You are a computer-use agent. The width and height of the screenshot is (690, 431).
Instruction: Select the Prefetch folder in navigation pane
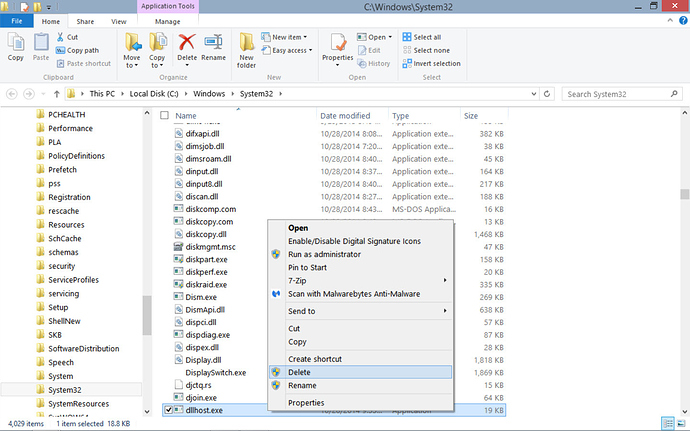click(x=62, y=169)
